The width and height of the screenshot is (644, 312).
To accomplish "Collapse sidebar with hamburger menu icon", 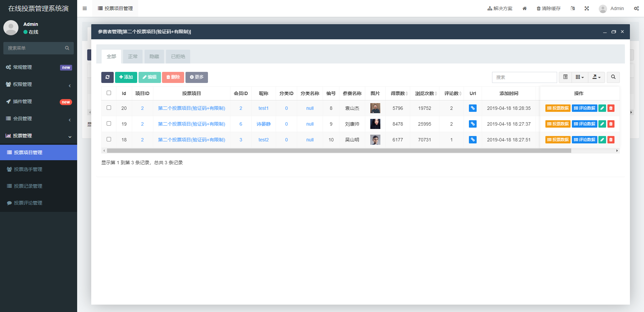I will click(85, 8).
